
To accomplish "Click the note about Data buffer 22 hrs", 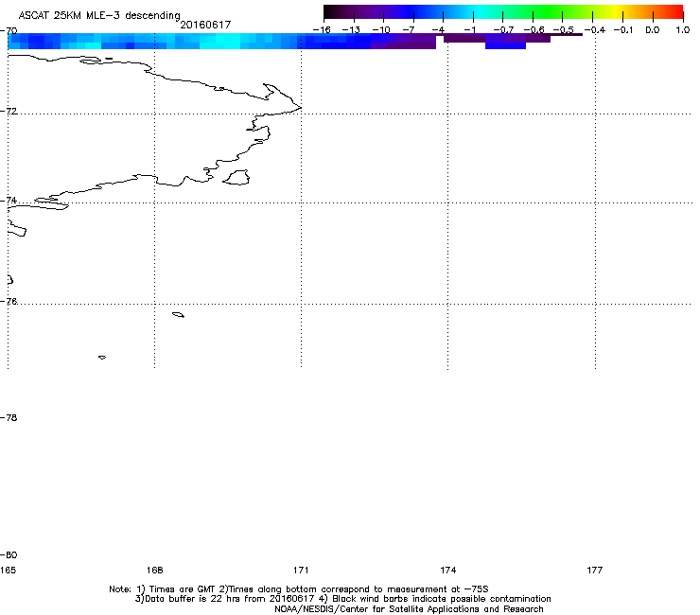I will tap(342, 599).
